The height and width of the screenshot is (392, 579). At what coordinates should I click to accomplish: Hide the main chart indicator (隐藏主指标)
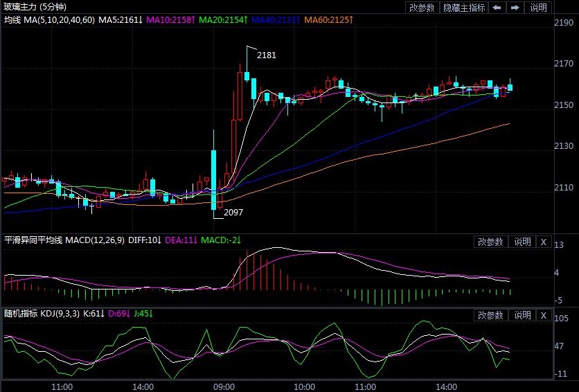pos(463,8)
